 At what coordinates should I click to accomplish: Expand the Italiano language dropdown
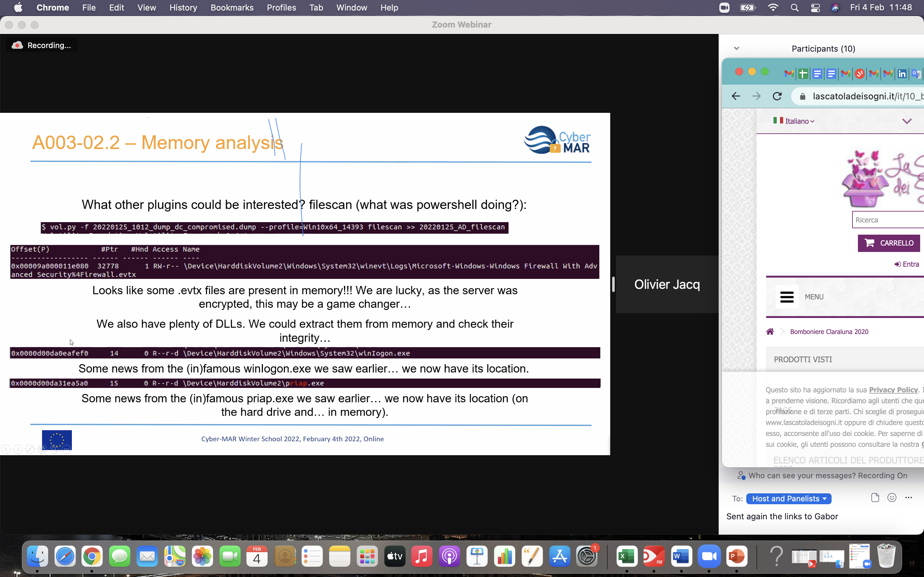pos(797,121)
